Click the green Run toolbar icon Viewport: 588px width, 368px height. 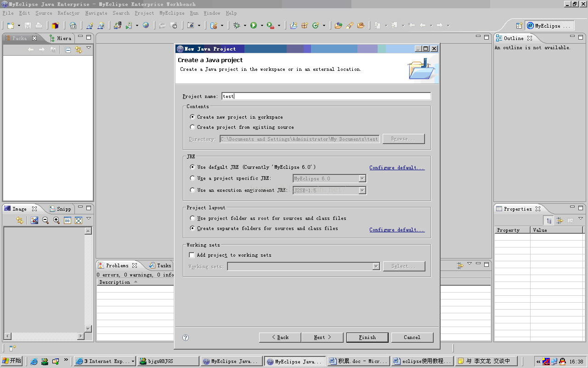[254, 26]
